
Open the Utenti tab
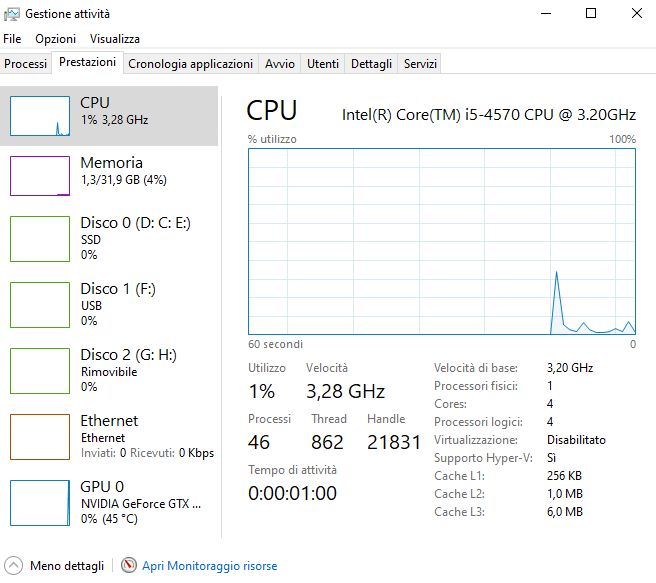click(322, 64)
